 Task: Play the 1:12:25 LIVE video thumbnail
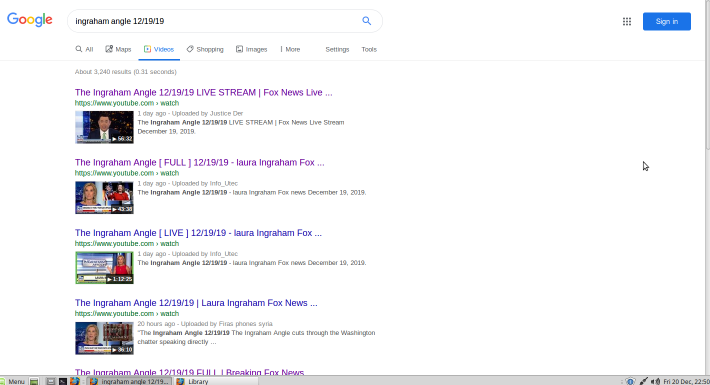coord(104,268)
